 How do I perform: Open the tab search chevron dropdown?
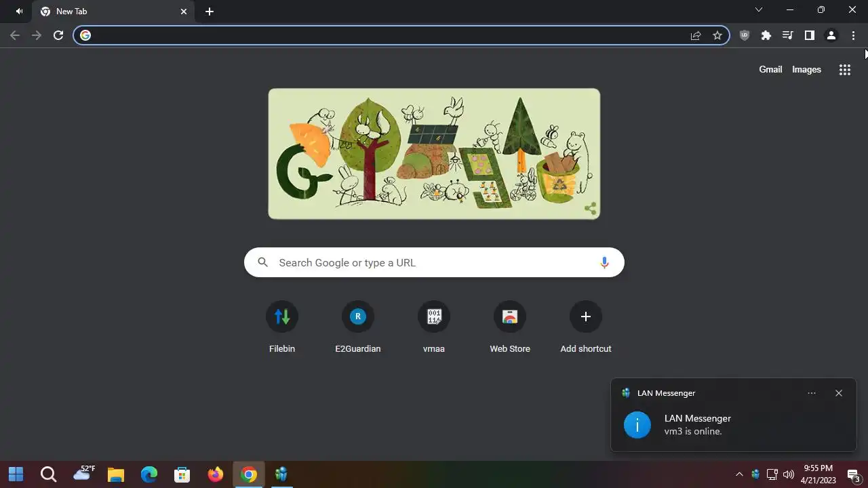759,9
